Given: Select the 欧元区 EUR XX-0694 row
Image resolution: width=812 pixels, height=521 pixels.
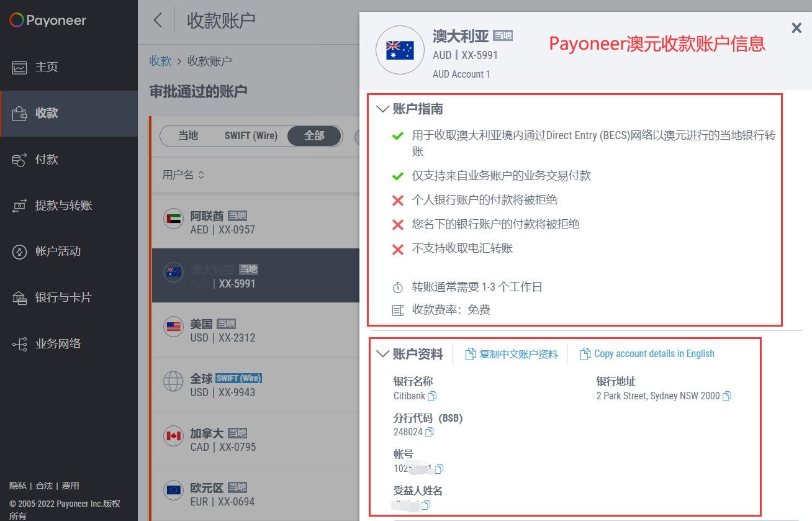Looking at the screenshot, I should click(256, 494).
